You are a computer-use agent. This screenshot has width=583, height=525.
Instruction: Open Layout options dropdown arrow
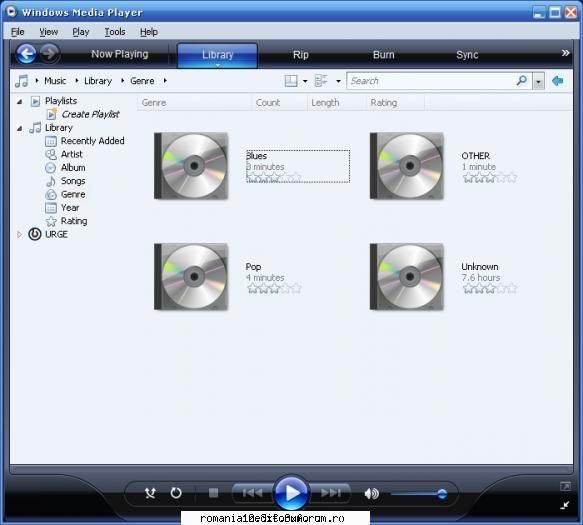point(305,81)
